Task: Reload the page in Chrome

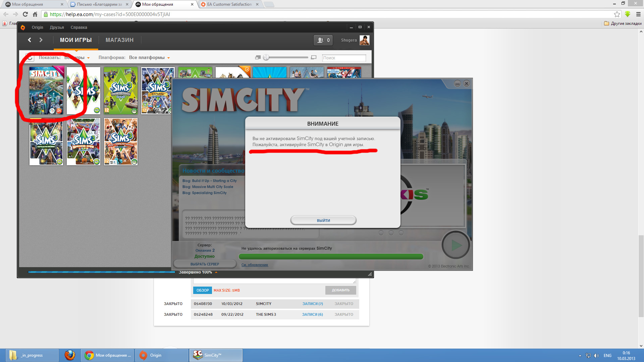Action: coord(25,14)
